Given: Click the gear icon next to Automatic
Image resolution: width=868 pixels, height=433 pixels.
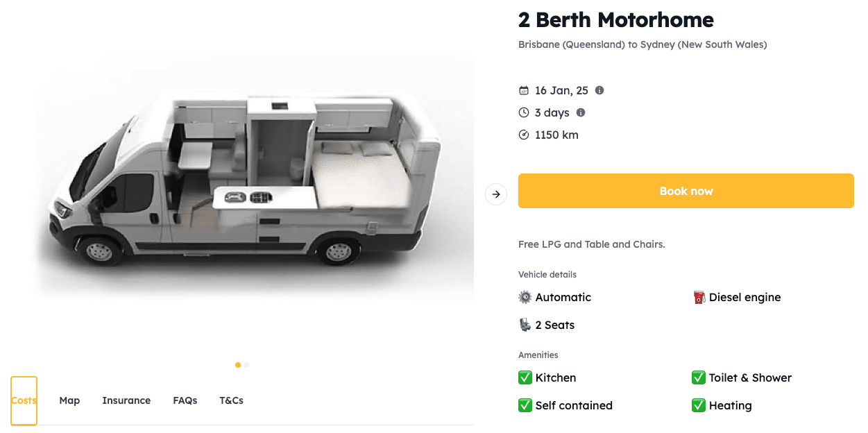Looking at the screenshot, I should (x=525, y=297).
